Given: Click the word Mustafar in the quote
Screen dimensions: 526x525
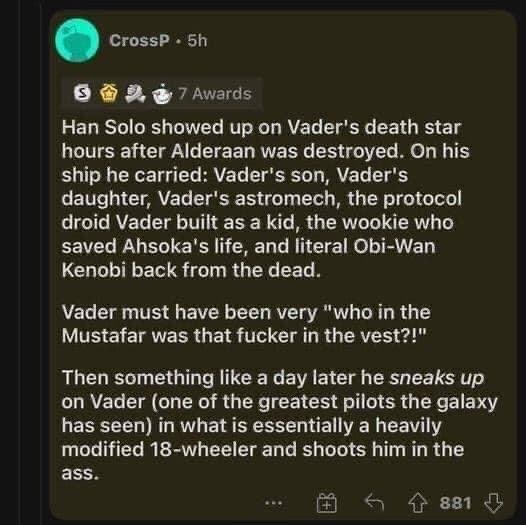Looking at the screenshot, I should (x=104, y=336).
